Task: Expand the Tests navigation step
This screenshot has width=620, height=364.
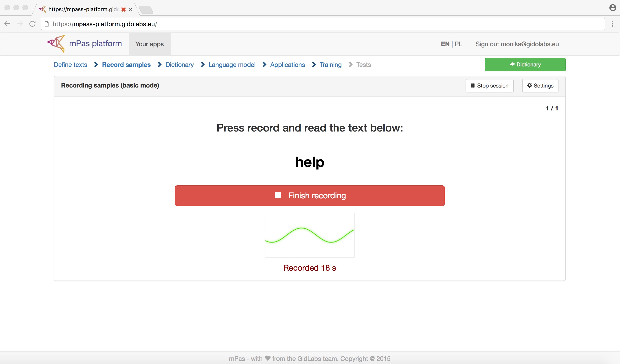Action: [363, 65]
